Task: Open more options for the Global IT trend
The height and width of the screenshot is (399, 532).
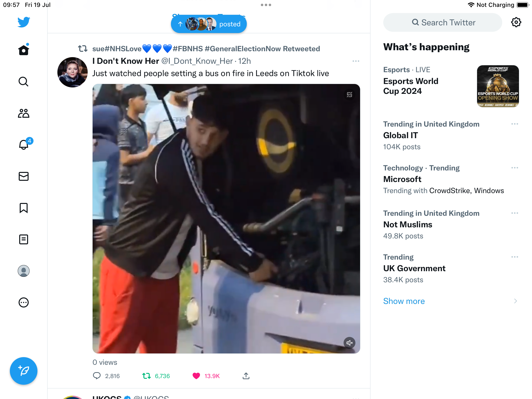Action: 515,124
